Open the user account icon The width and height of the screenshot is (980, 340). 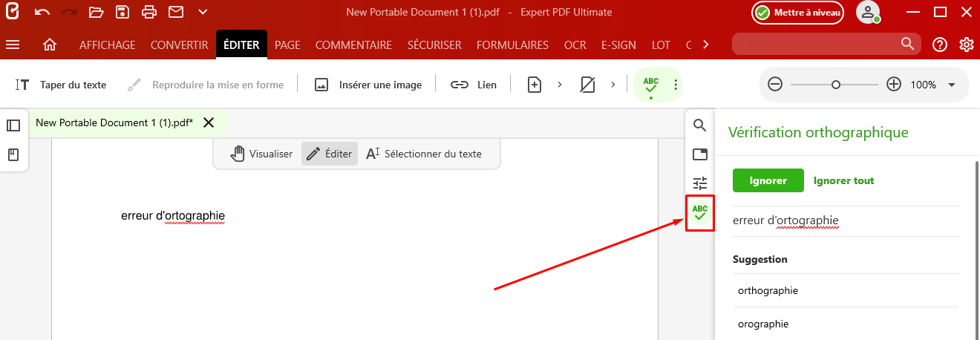868,12
